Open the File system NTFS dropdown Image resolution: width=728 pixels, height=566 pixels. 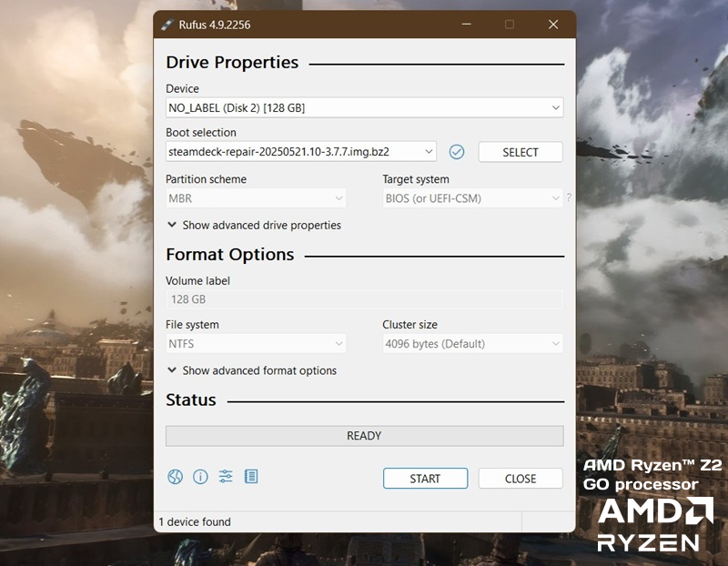coord(256,344)
